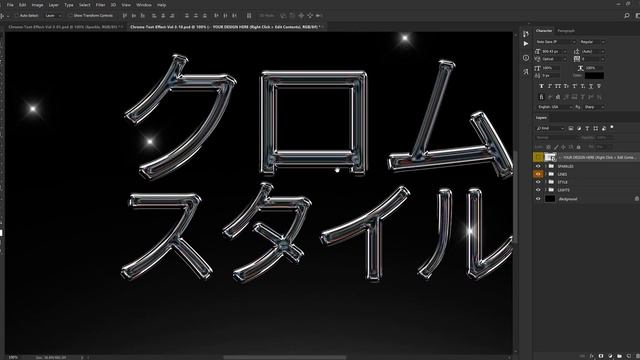Toggle visibility of YOUR DESIGN HERE layer
The width and height of the screenshot is (640, 360).
coord(538,157)
